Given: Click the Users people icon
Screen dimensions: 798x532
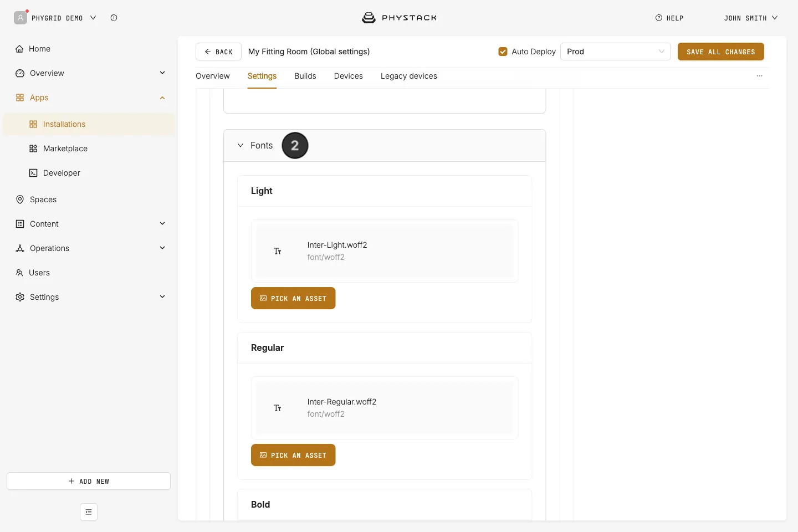Looking at the screenshot, I should [19, 273].
